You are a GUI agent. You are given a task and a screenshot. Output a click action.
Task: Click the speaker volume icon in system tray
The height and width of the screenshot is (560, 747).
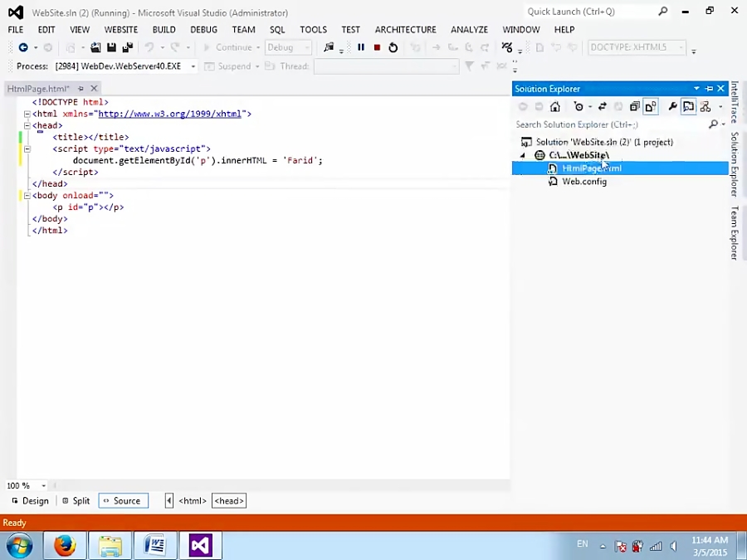[673, 546]
